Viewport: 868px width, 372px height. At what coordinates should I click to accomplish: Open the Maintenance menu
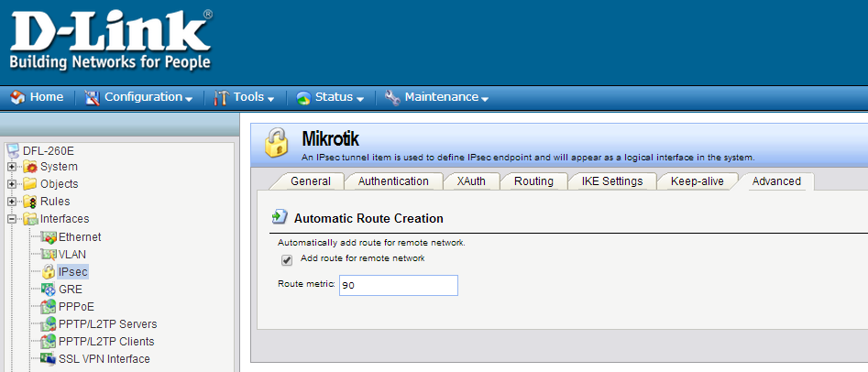441,97
